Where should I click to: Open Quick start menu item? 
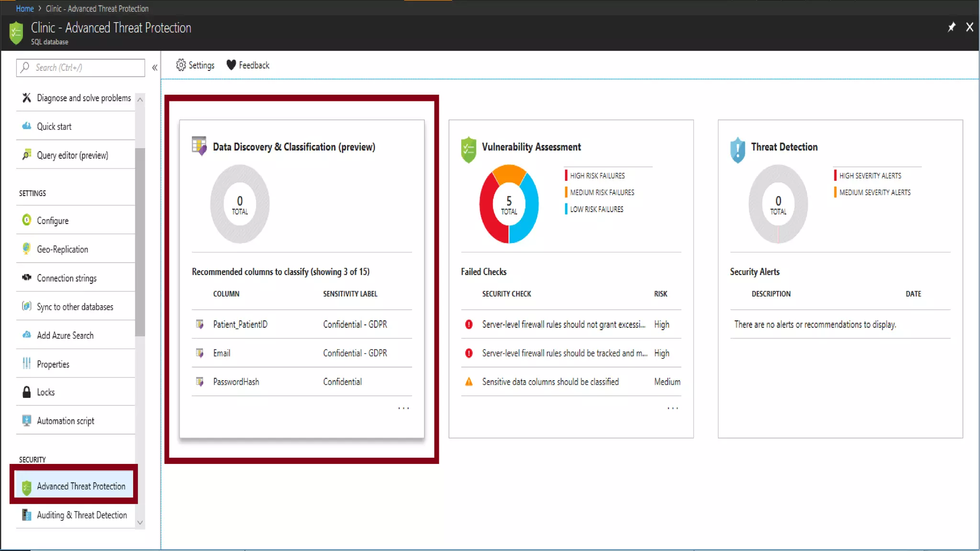coord(76,127)
